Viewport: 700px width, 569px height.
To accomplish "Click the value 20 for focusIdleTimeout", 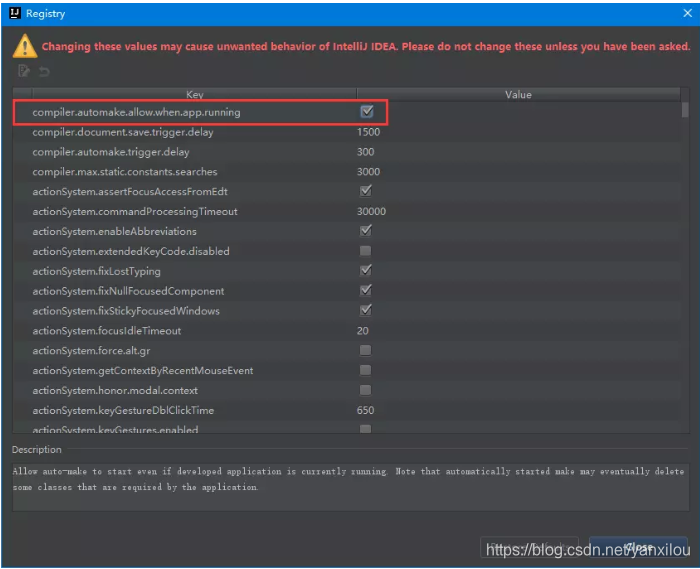I will coord(362,331).
